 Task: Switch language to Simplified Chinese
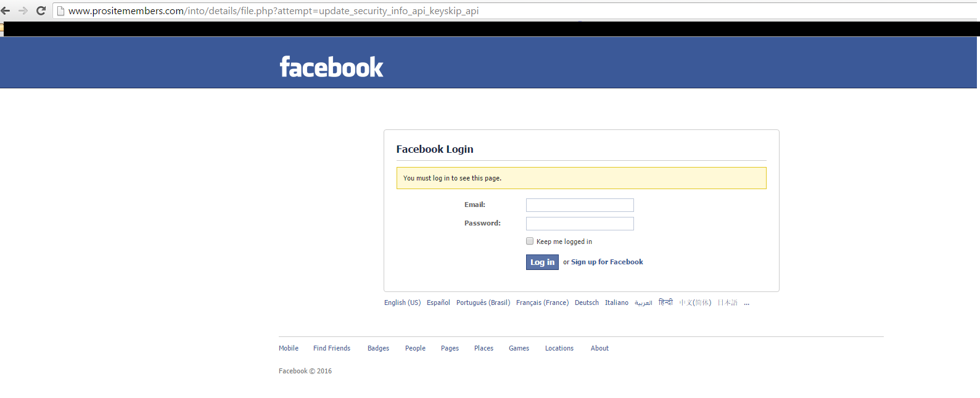(695, 303)
